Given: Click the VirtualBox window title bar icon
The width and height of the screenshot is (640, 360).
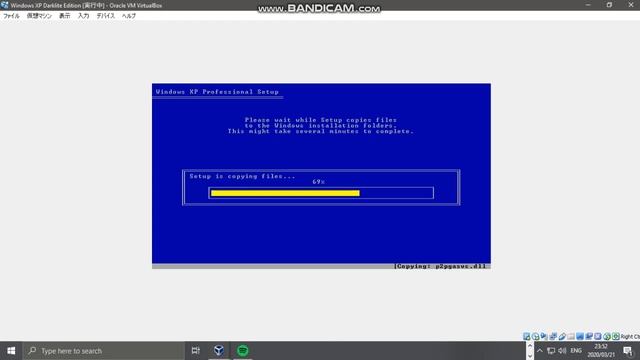Looking at the screenshot, I should click(x=4, y=5).
